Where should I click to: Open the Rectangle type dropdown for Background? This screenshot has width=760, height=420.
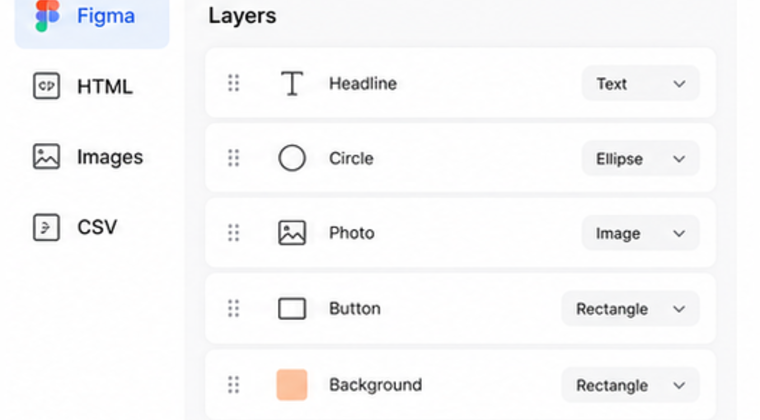click(x=630, y=385)
